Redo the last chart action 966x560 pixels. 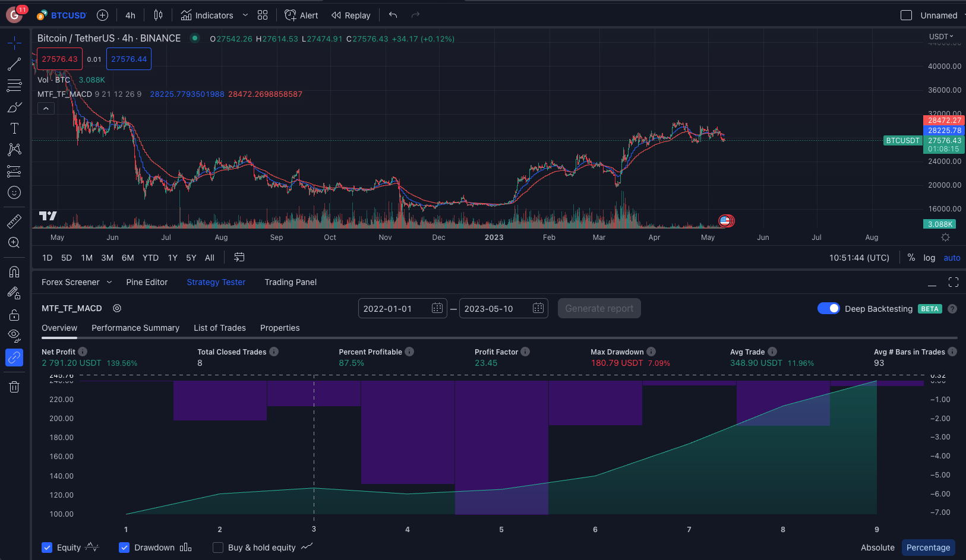click(415, 15)
